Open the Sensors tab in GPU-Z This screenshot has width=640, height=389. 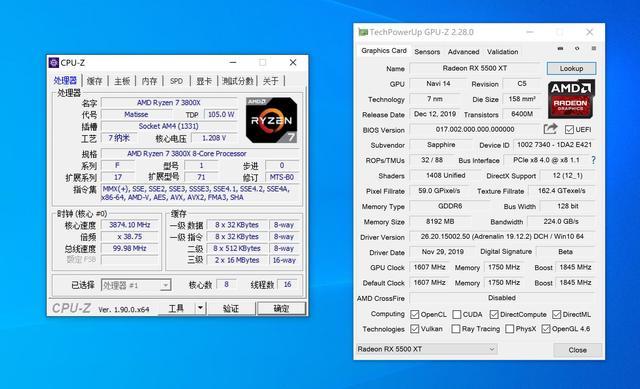click(427, 52)
